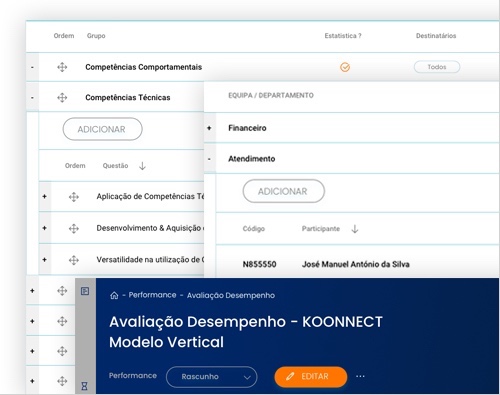Expand Versatilidade na utilização question
500x395 pixels.
(45, 260)
